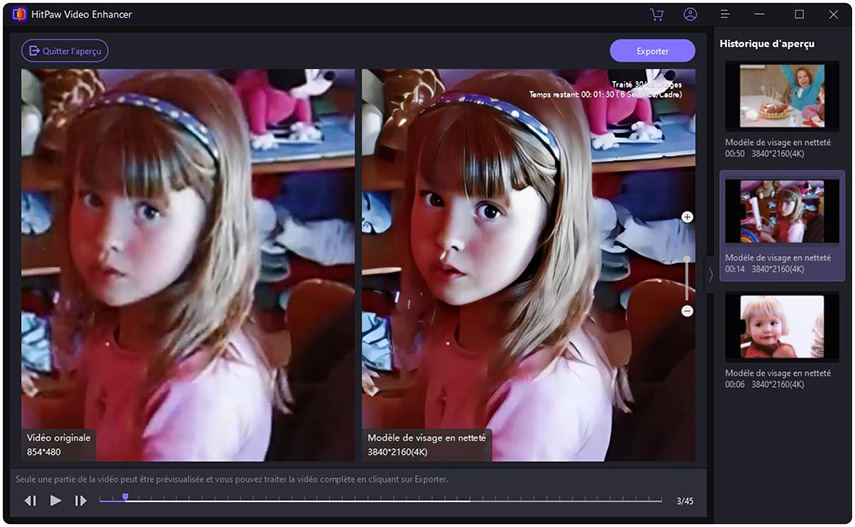Image resolution: width=855 pixels, height=527 pixels.
Task: Click the Quitter l'aperçu button
Action: click(65, 51)
